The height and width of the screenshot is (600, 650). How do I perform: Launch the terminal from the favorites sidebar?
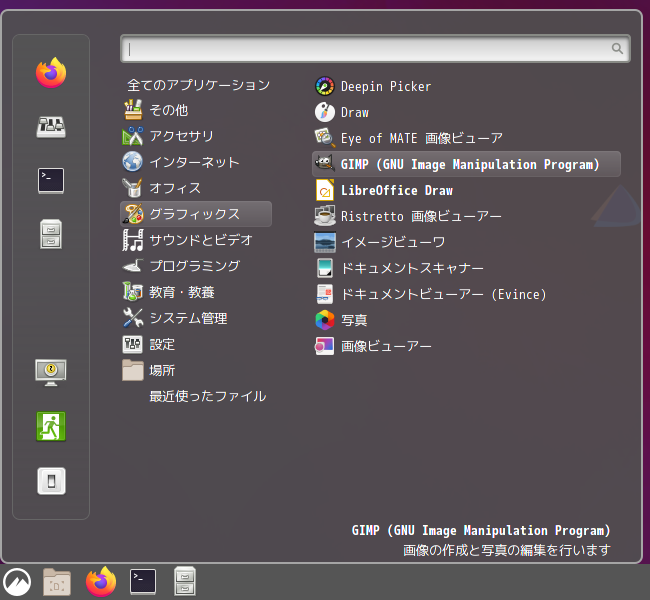(x=51, y=180)
